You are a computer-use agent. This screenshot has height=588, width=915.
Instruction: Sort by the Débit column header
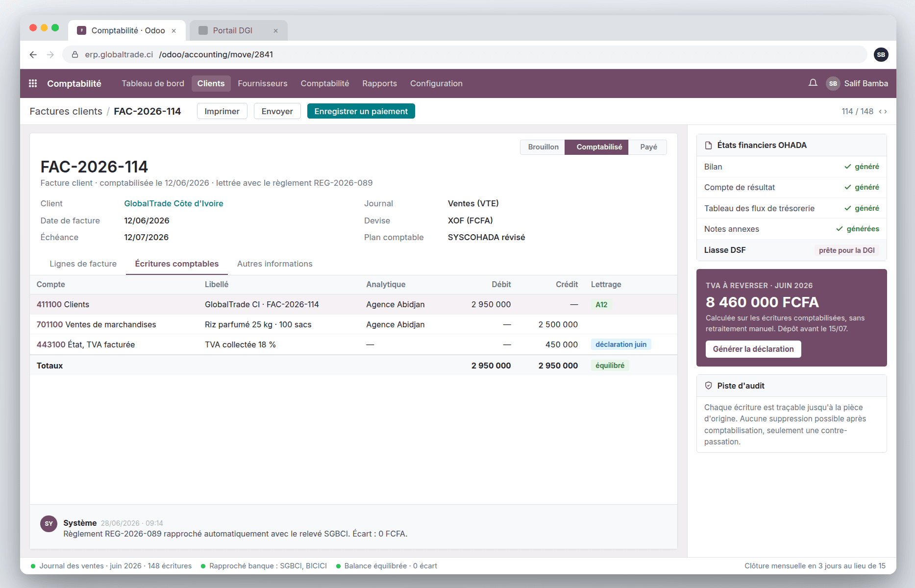(501, 284)
